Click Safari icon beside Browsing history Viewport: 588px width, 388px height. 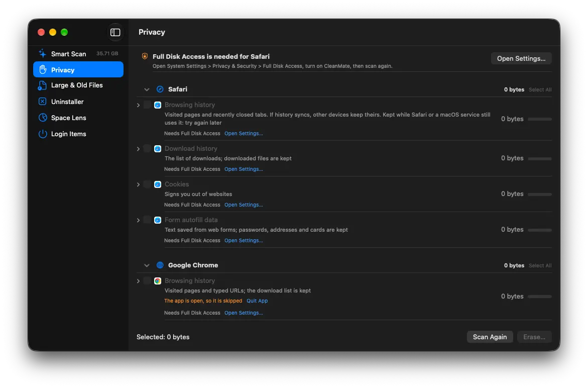158,105
